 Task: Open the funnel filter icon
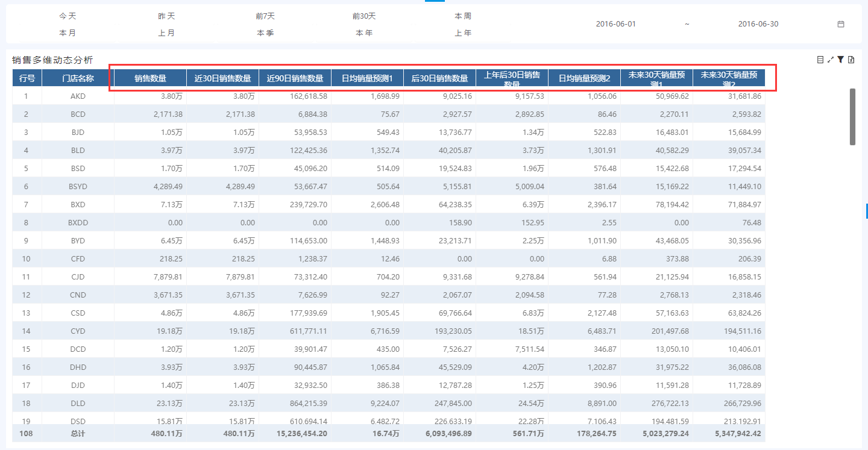[840, 60]
